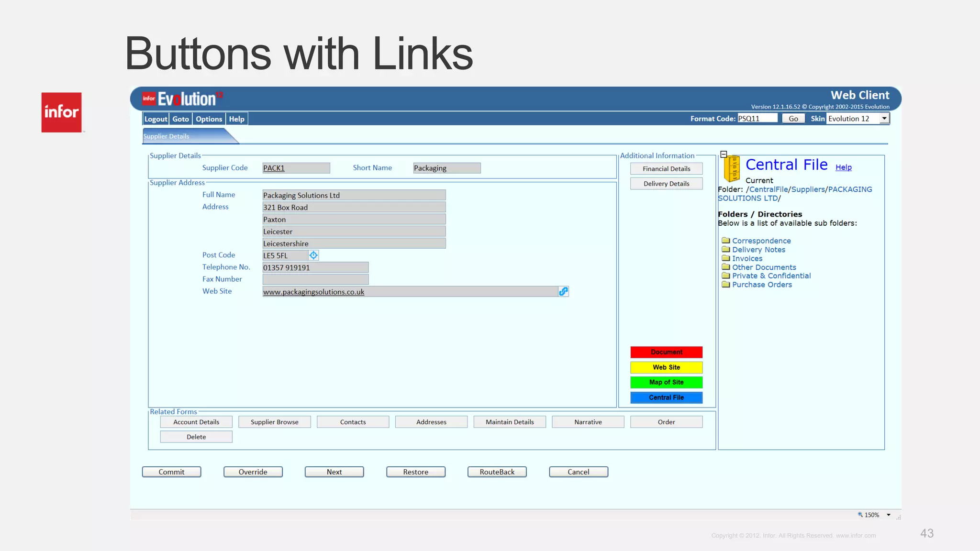This screenshot has height=551, width=980.
Task: Click the red Document button
Action: 666,352
